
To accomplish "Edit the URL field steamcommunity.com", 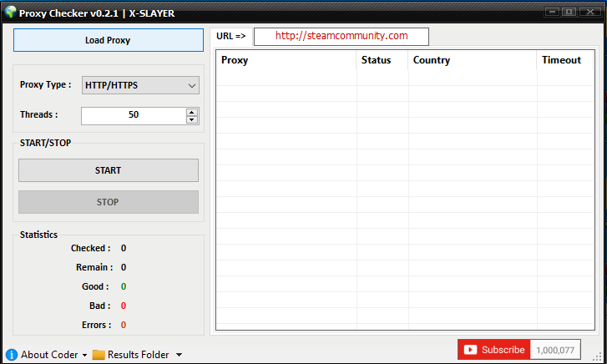I will 341,37.
